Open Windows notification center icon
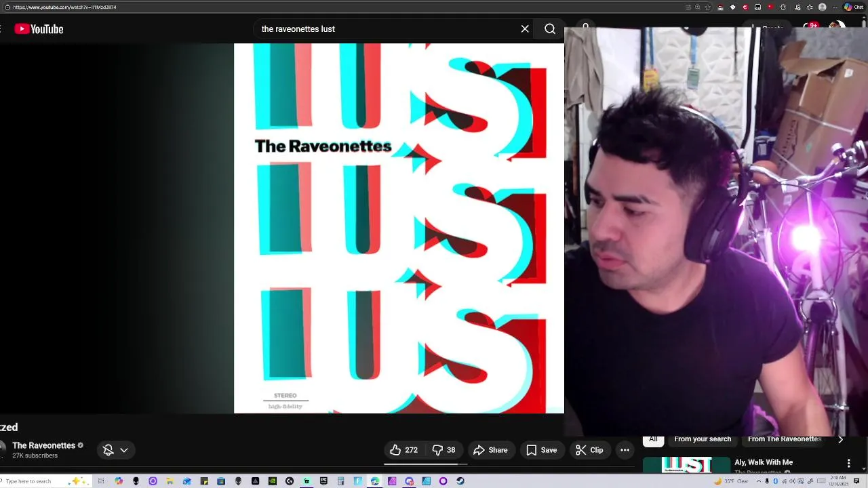 click(856, 481)
